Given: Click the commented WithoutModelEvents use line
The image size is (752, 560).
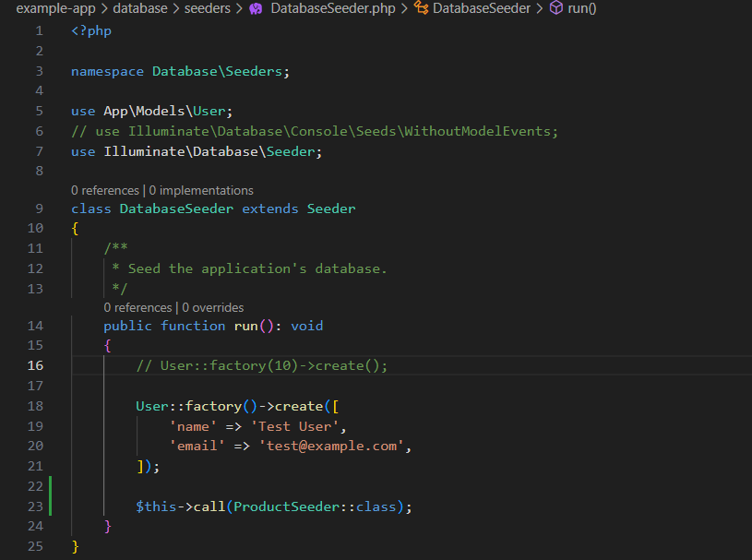Looking at the screenshot, I should click(315, 131).
